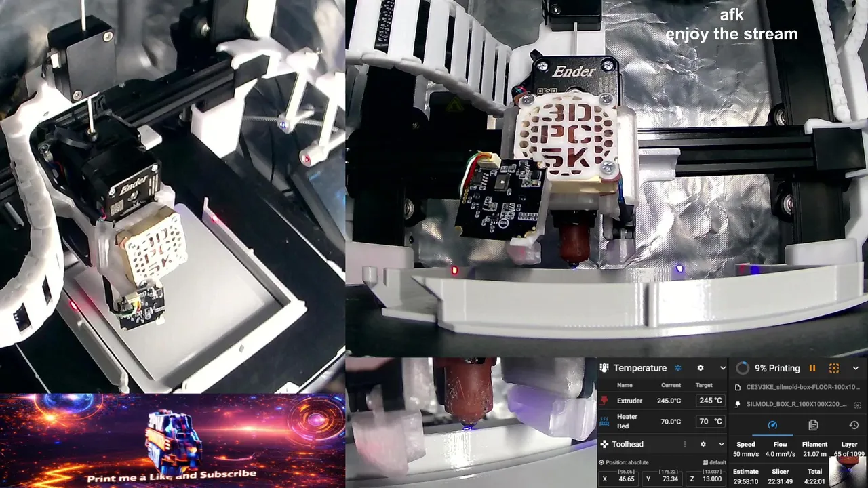Click the Speed value 50 mm/s
Image resolution: width=868 pixels, height=488 pixels.
tap(746, 454)
